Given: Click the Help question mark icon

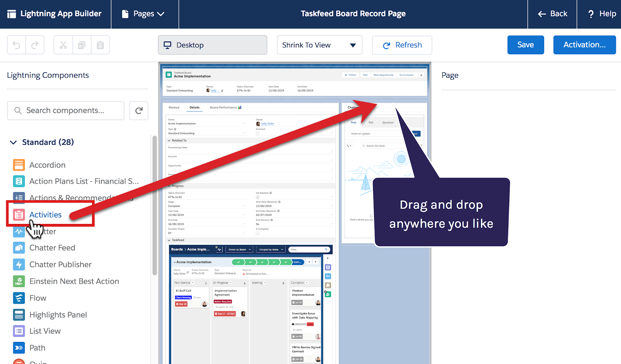Looking at the screenshot, I should (x=591, y=14).
